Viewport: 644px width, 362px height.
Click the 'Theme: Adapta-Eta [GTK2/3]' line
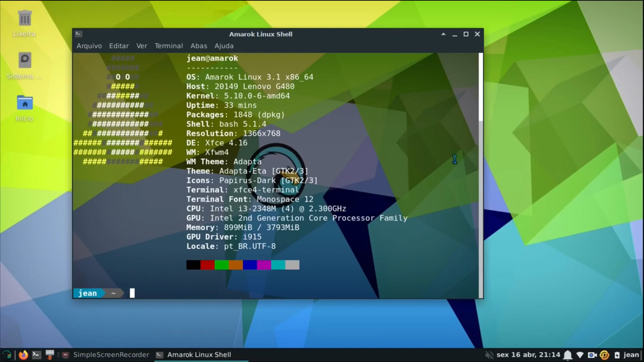tap(248, 171)
